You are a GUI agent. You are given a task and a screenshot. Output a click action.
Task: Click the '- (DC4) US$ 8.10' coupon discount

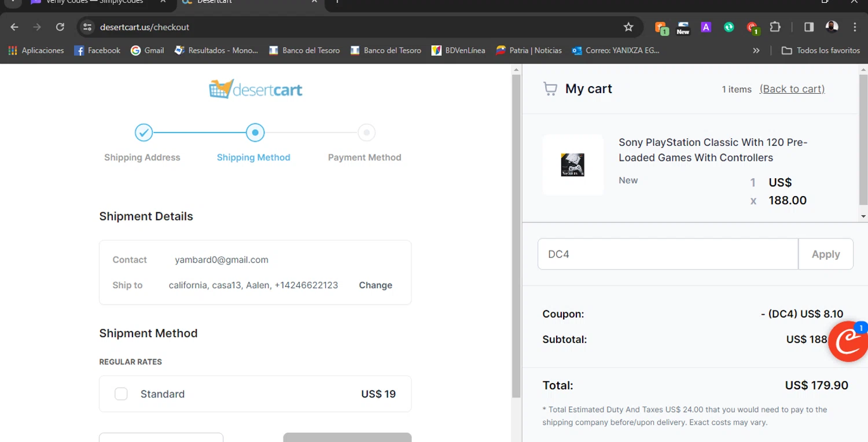pyautogui.click(x=802, y=314)
